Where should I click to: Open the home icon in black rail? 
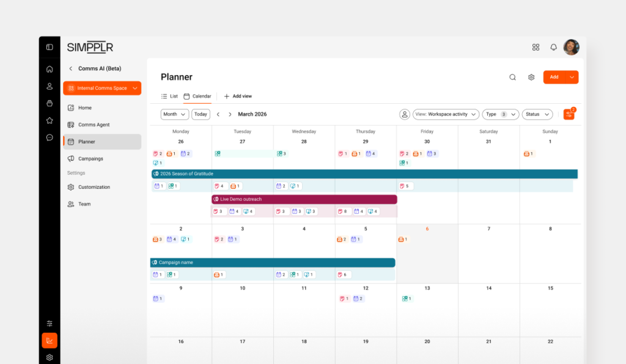(50, 69)
